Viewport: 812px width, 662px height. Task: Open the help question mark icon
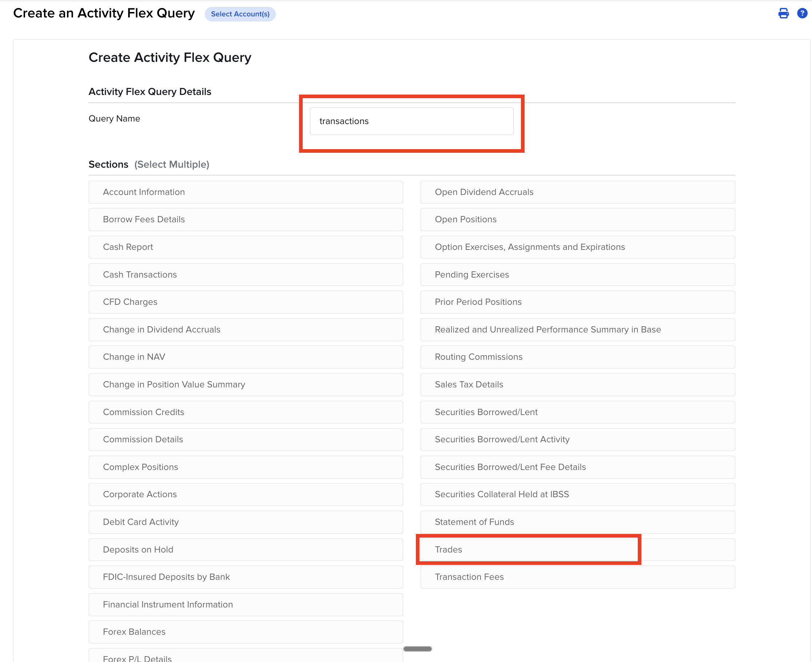tap(802, 13)
